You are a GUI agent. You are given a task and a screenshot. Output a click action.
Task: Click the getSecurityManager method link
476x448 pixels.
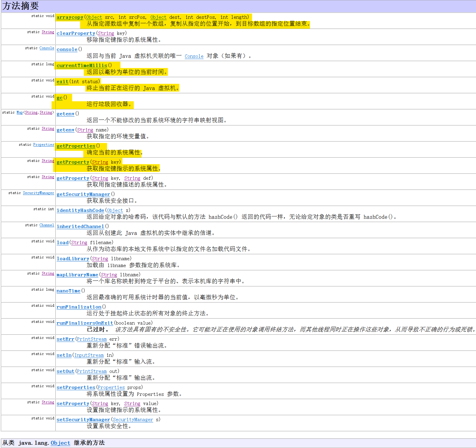(83, 194)
